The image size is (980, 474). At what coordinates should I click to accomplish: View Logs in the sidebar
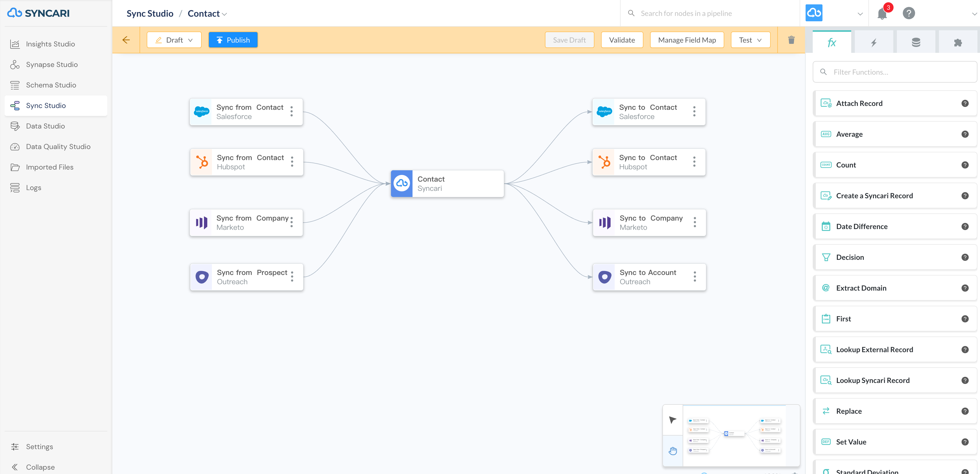[x=56, y=188]
